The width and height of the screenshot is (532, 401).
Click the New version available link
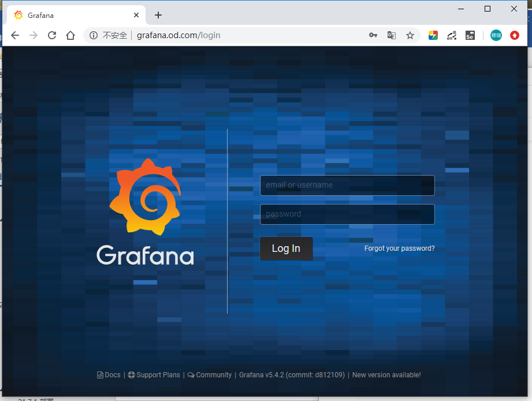(x=386, y=375)
